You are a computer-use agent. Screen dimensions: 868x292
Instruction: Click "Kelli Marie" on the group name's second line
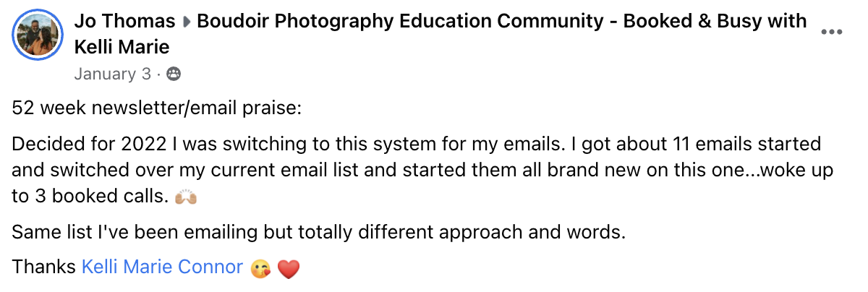[122, 48]
